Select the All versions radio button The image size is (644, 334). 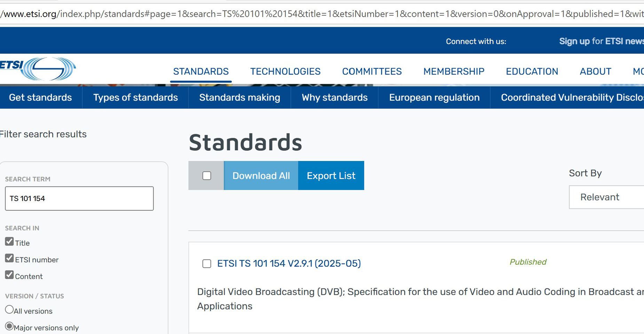coord(9,309)
